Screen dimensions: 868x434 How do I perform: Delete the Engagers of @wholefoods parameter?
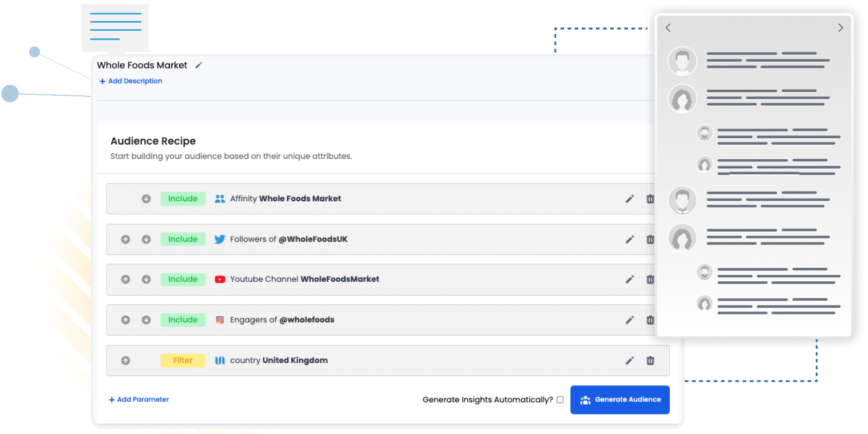coord(650,320)
